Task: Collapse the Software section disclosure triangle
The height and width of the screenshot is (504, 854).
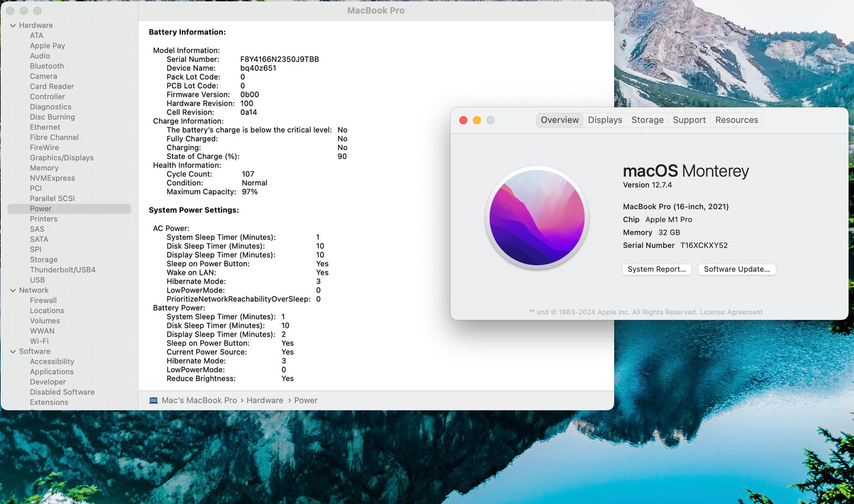Action: point(13,352)
